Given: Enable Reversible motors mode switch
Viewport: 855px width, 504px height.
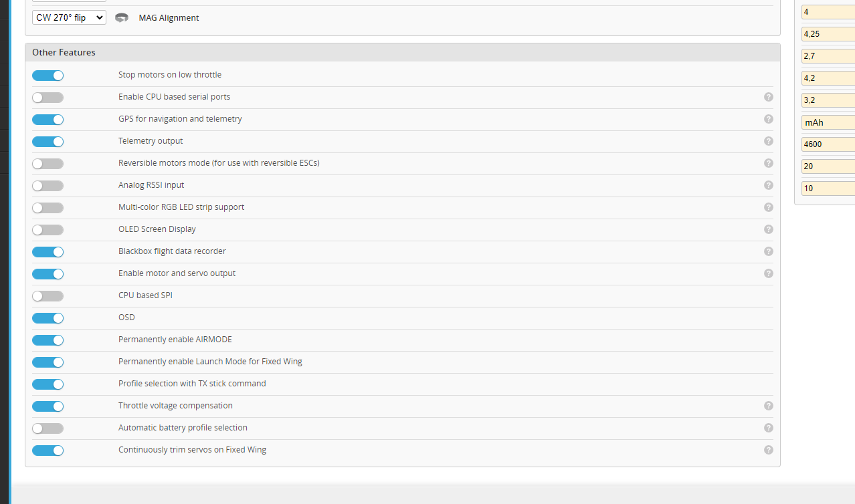Looking at the screenshot, I should click(x=47, y=164).
